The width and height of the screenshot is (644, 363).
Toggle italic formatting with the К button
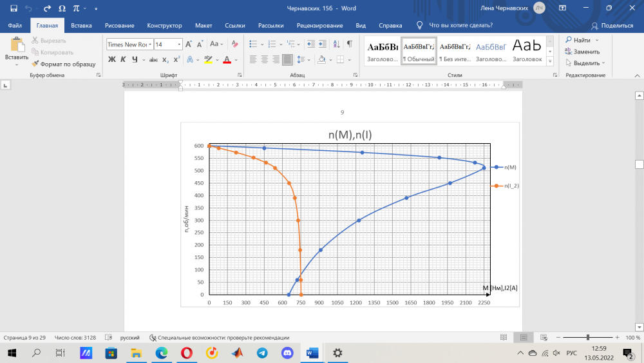(x=122, y=59)
